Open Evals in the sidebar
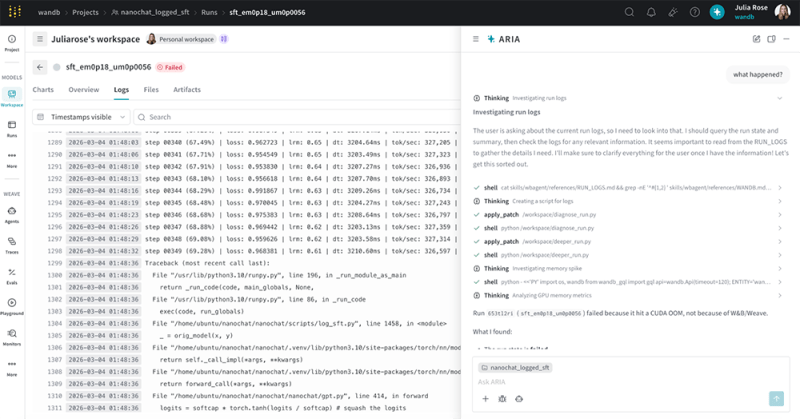The height and width of the screenshot is (419, 800). pyautogui.click(x=12, y=276)
